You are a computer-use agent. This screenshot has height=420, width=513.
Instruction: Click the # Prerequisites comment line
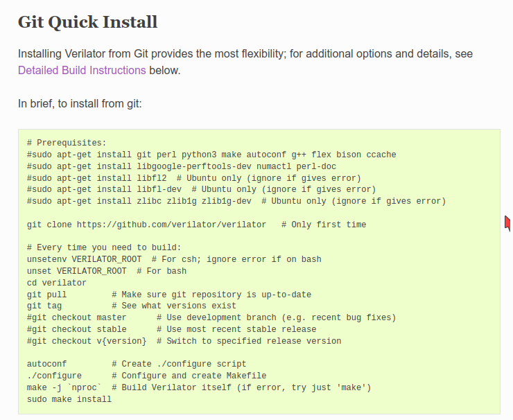coord(67,143)
